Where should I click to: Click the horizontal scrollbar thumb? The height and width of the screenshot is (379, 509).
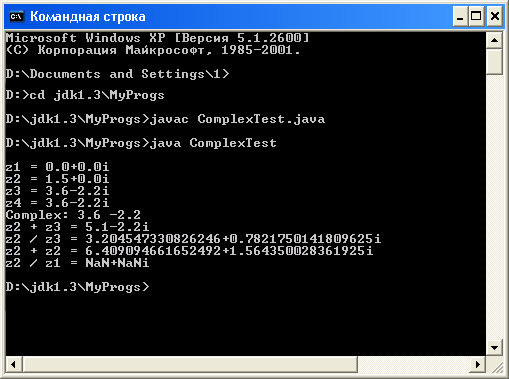pyautogui.click(x=190, y=364)
